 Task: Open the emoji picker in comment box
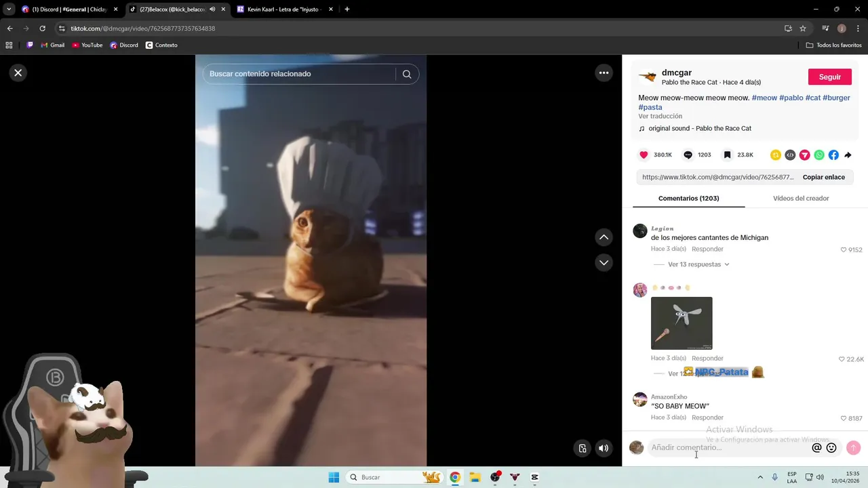coord(831,447)
